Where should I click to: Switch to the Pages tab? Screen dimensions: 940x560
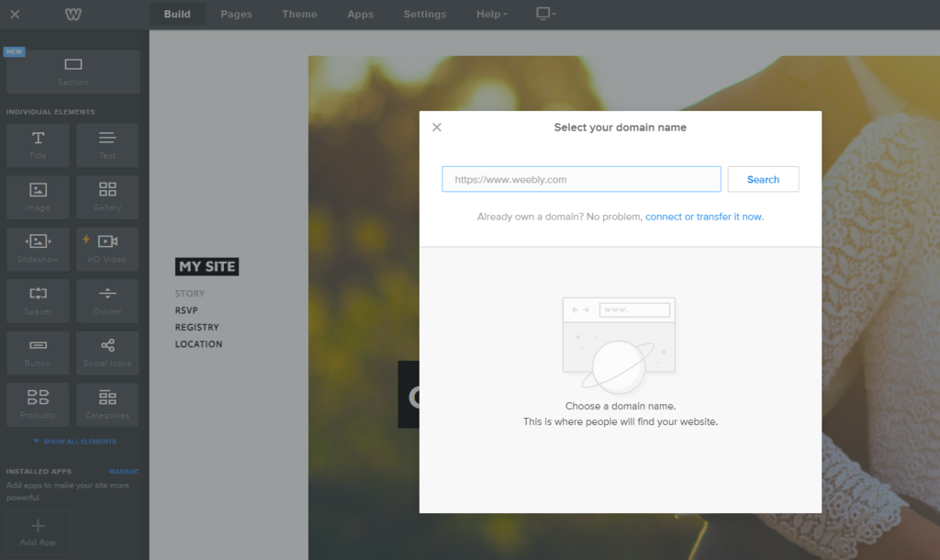click(235, 14)
